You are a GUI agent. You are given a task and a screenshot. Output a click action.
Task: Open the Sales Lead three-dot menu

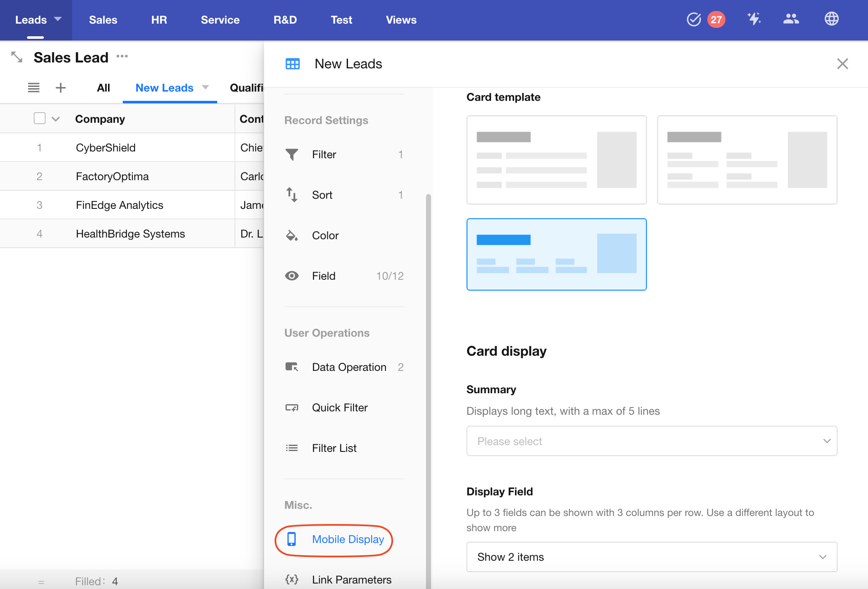[122, 56]
